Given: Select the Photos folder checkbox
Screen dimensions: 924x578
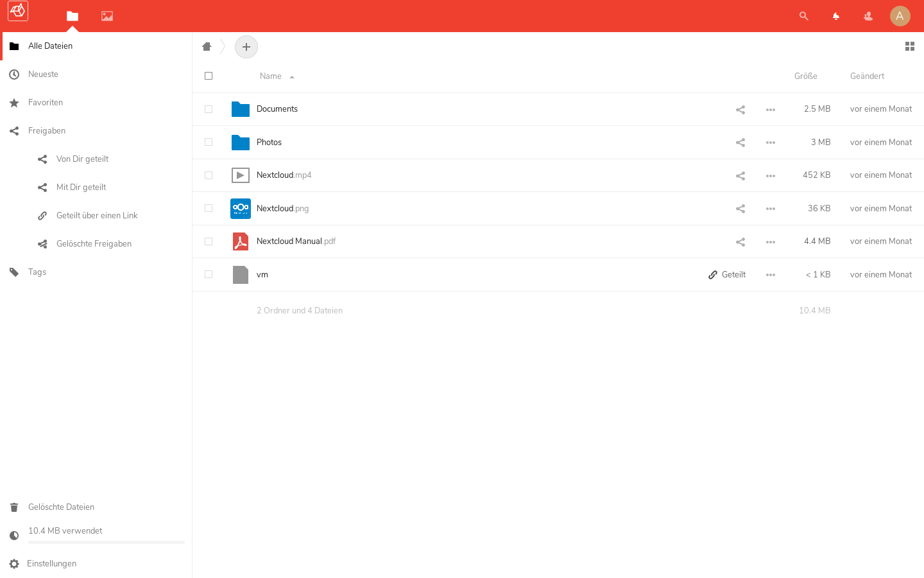Looking at the screenshot, I should tap(209, 142).
